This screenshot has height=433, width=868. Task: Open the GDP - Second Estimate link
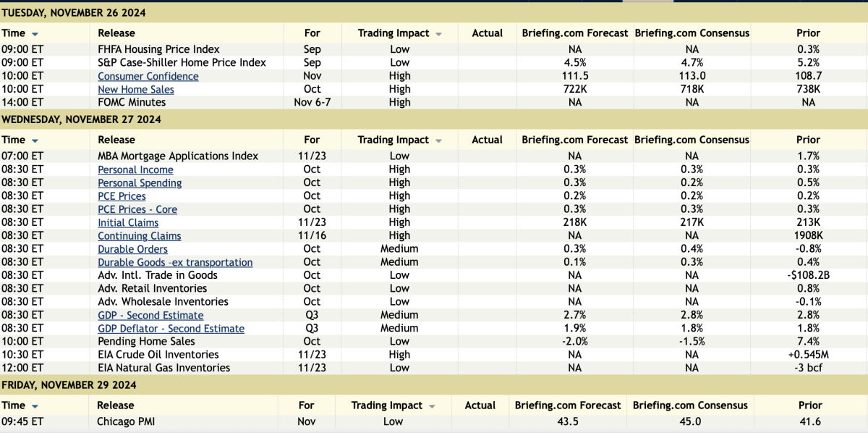(x=150, y=315)
